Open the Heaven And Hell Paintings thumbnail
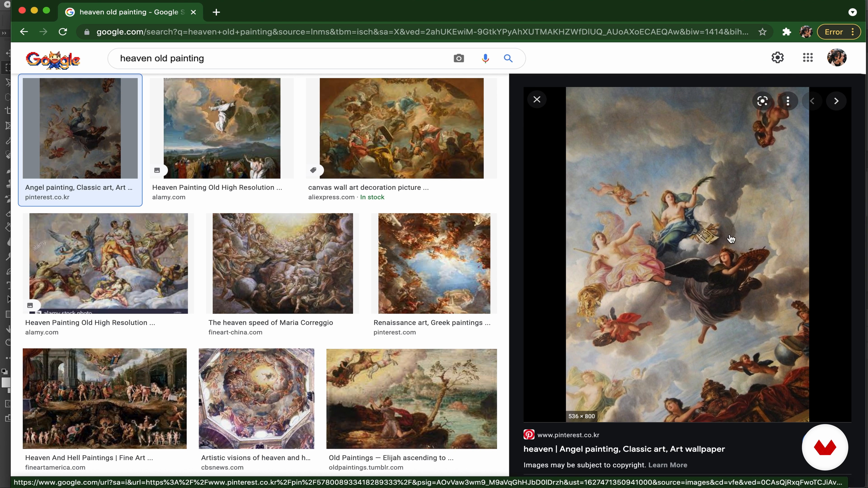 pyautogui.click(x=104, y=398)
